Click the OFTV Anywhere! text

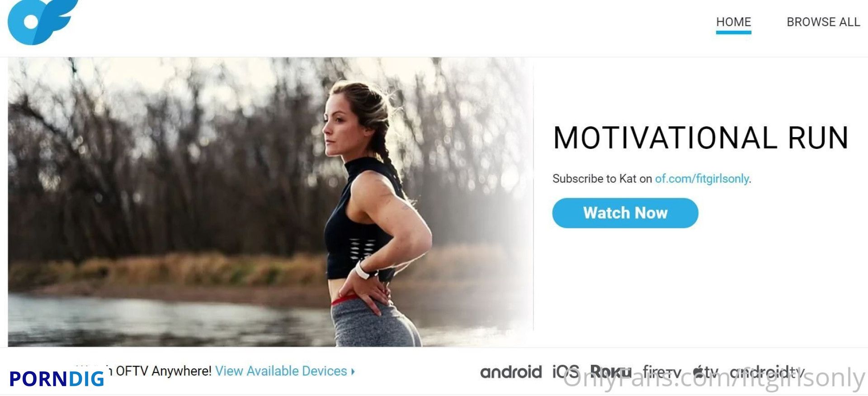(x=163, y=371)
